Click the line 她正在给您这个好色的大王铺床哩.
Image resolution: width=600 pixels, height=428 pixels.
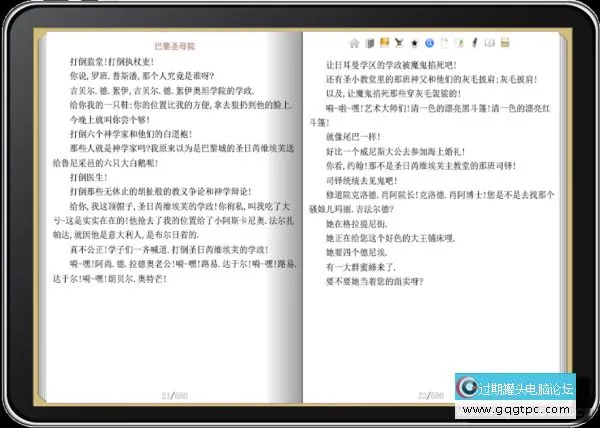390,238
